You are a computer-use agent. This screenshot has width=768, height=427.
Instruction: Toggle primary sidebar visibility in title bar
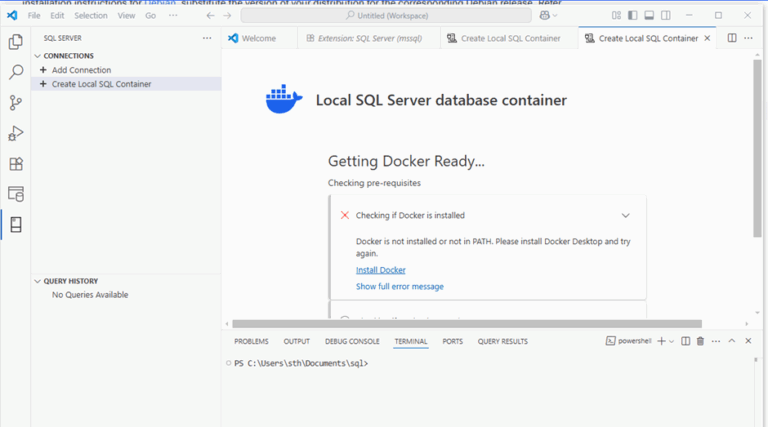pyautogui.click(x=632, y=15)
